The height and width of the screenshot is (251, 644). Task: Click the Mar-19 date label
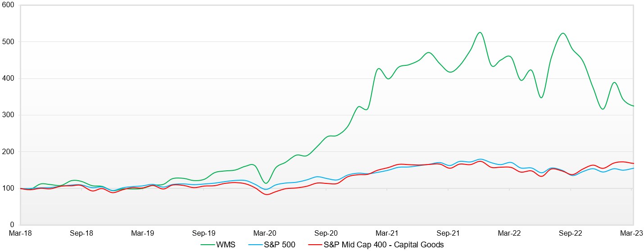[143, 233]
